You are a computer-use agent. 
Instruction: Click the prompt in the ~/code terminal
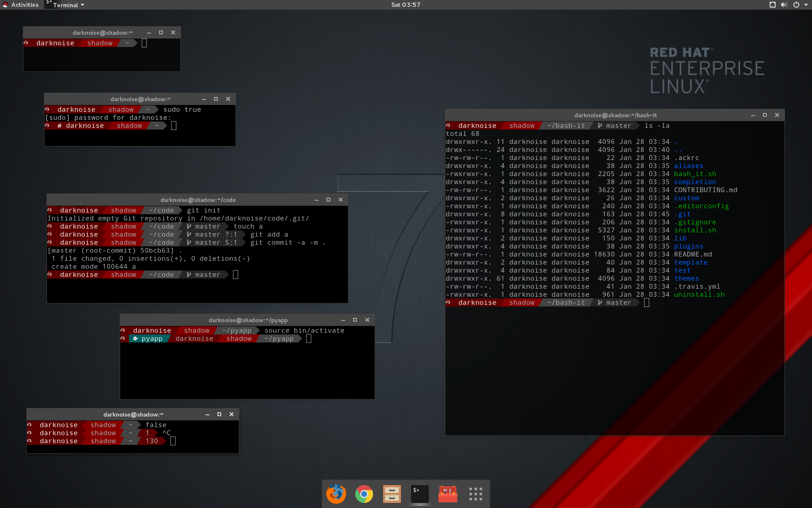[235, 274]
